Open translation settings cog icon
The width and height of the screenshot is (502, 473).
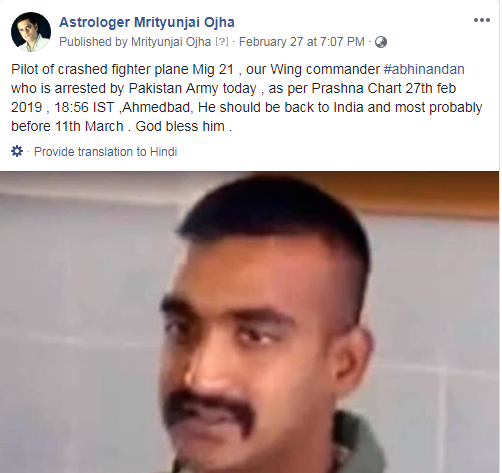[x=17, y=151]
